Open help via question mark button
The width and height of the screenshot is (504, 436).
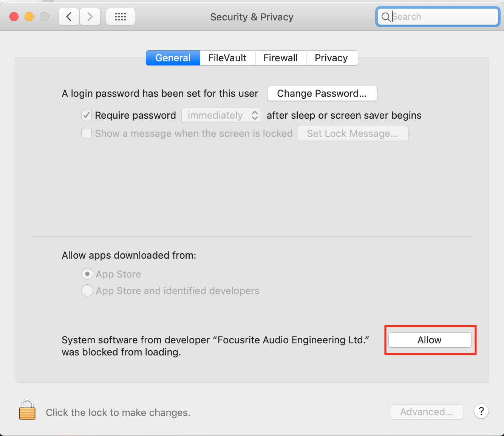481,411
